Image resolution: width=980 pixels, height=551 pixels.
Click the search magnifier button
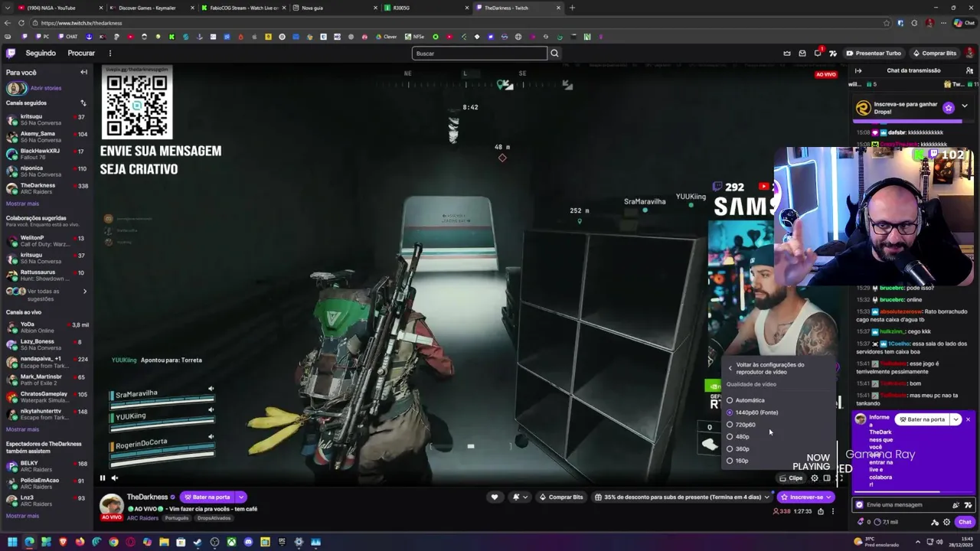(x=554, y=53)
